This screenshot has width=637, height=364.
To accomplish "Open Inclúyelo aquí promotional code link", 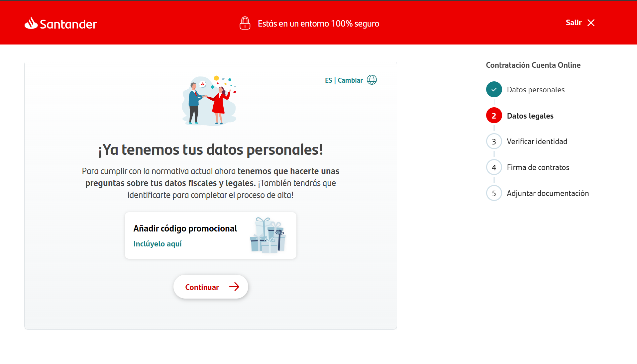I will [x=158, y=243].
